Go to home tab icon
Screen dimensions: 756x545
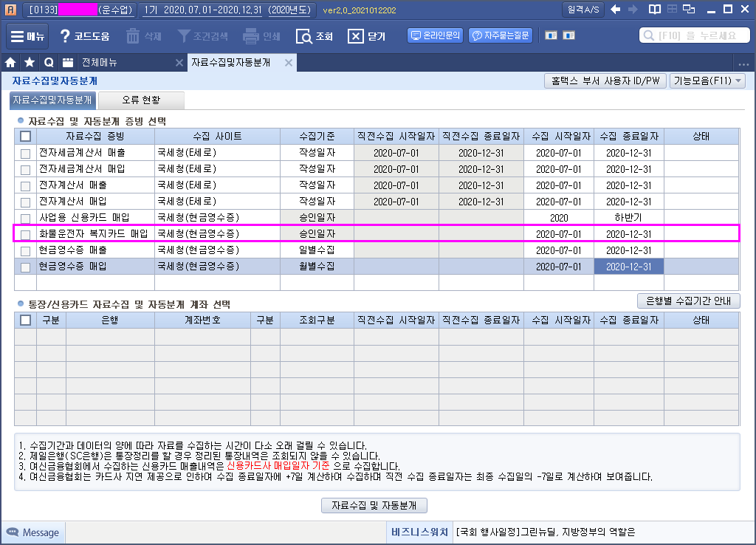tap(11, 63)
